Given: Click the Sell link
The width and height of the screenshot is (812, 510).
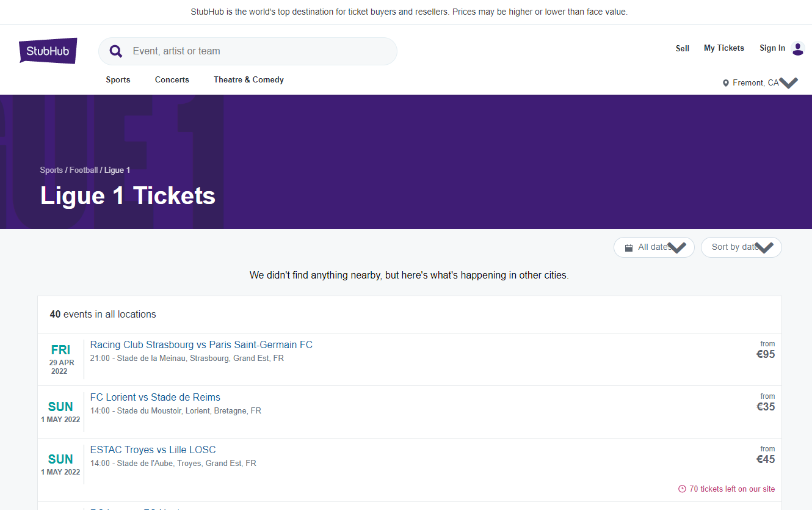Looking at the screenshot, I should click(683, 48).
